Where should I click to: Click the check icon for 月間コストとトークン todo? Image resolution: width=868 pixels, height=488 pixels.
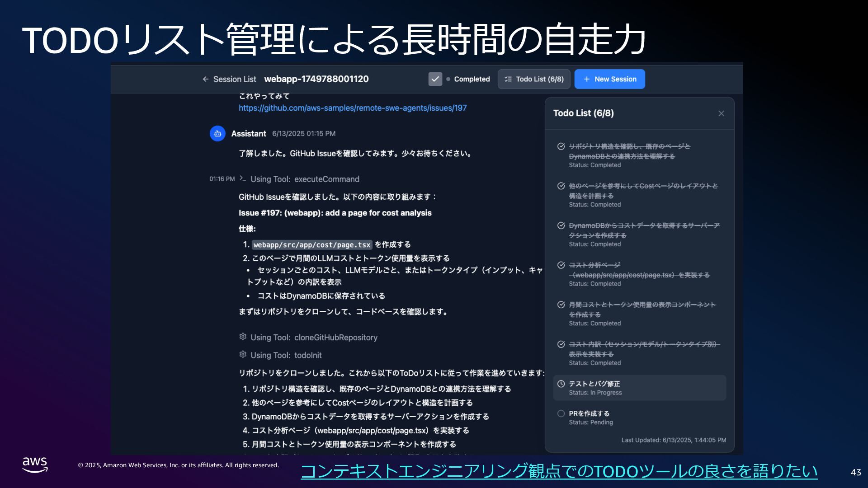point(561,305)
